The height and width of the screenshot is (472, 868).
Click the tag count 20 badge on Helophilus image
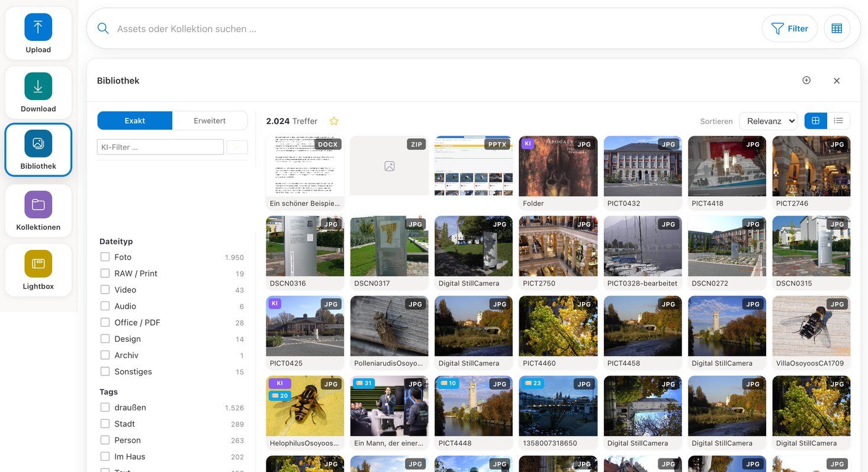[279, 396]
